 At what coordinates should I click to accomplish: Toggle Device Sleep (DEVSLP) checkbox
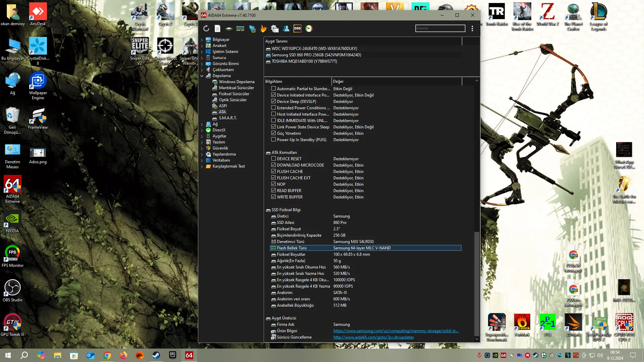point(273,102)
